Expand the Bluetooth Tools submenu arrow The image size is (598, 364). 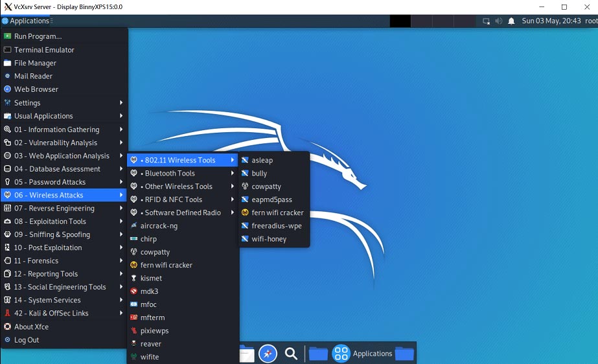(x=232, y=173)
